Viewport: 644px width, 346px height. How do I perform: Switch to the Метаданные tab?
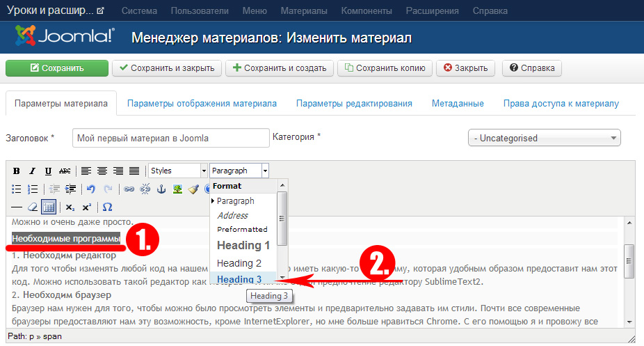click(x=458, y=103)
